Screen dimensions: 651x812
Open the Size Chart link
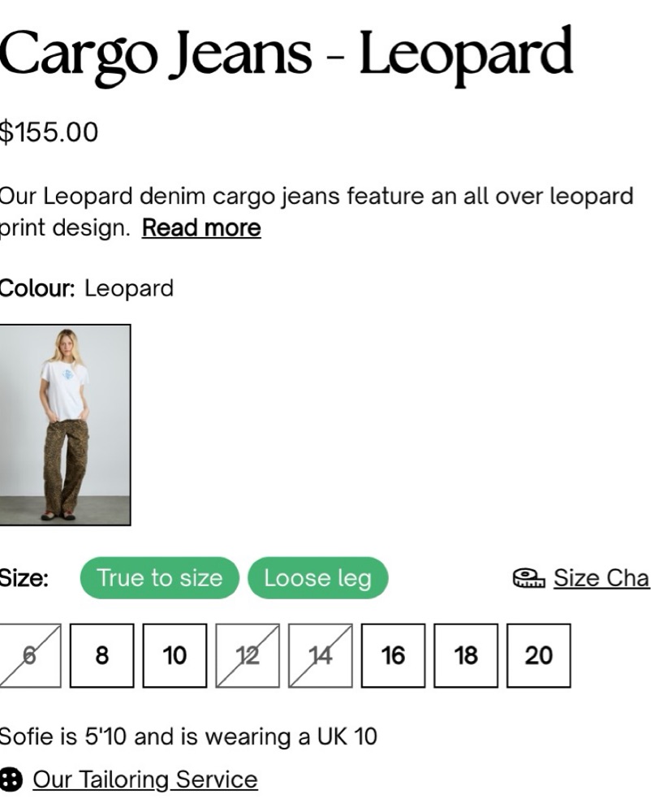pos(601,577)
